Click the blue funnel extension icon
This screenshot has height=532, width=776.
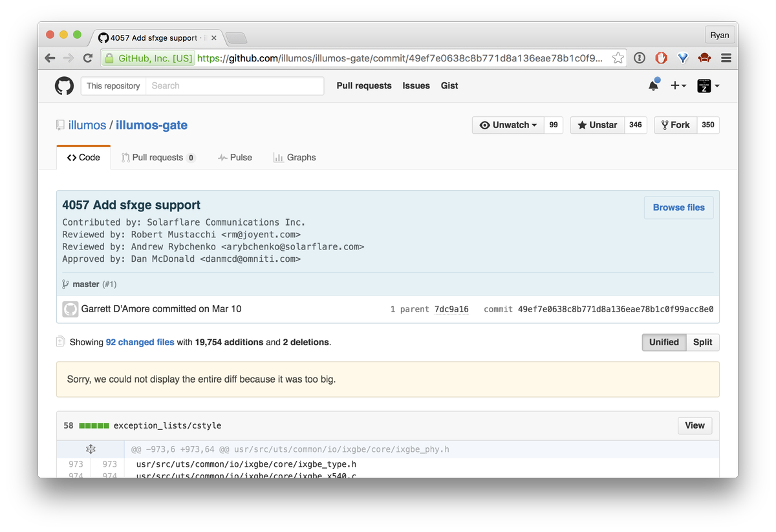683,58
